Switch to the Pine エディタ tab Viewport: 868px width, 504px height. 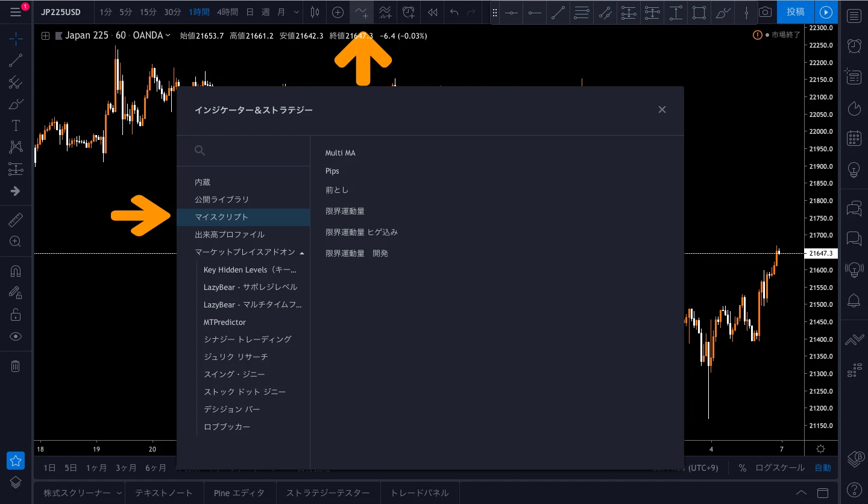click(x=239, y=493)
